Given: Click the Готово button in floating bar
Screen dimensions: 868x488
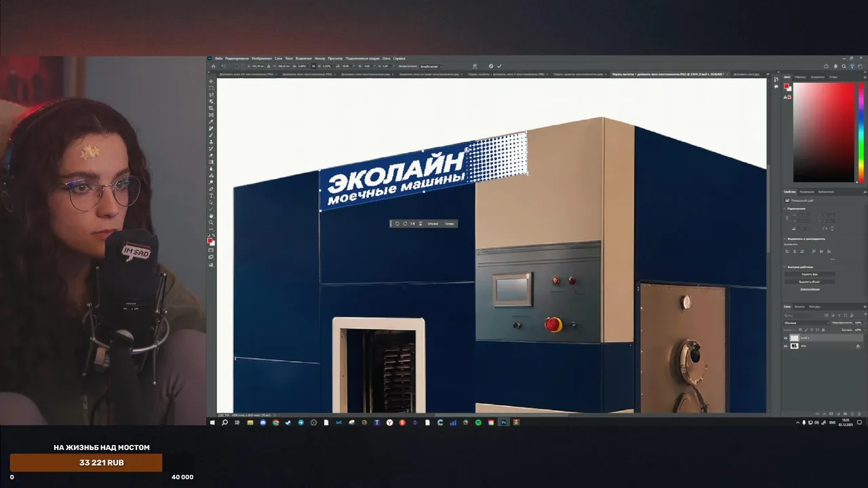Looking at the screenshot, I should [449, 224].
